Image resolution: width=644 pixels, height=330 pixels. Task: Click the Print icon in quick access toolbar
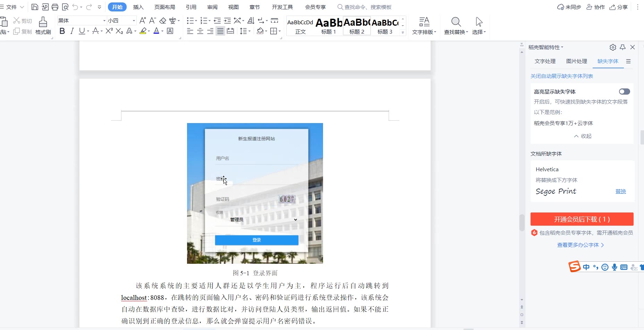(x=55, y=7)
